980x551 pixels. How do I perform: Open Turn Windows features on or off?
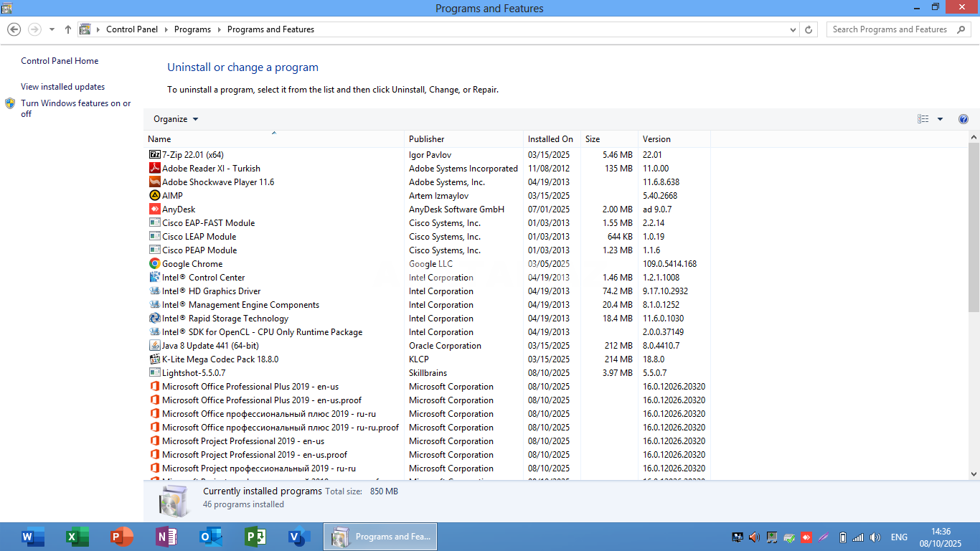[x=75, y=108]
